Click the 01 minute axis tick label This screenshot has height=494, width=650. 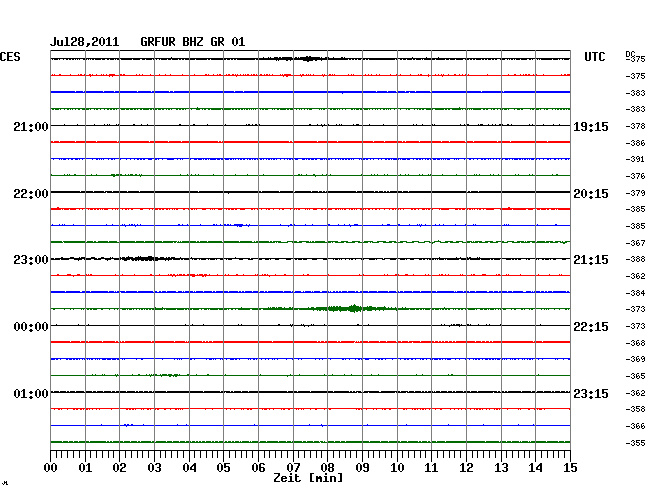click(x=85, y=468)
